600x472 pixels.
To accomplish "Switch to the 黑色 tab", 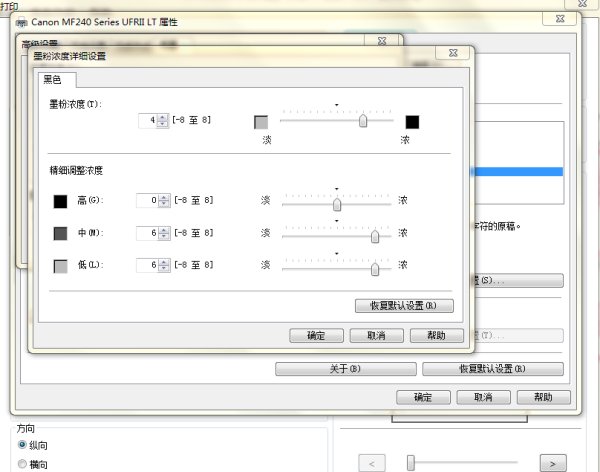I will [x=51, y=79].
